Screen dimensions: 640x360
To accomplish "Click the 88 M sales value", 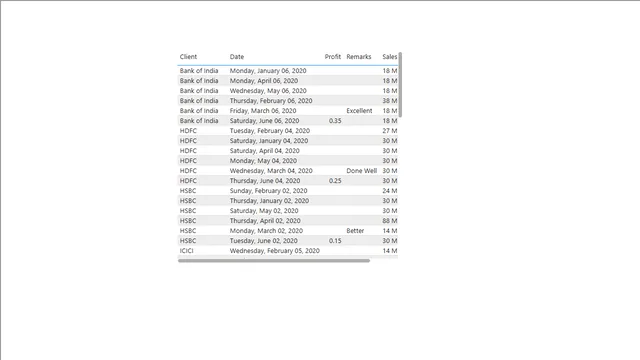I will click(x=390, y=221).
